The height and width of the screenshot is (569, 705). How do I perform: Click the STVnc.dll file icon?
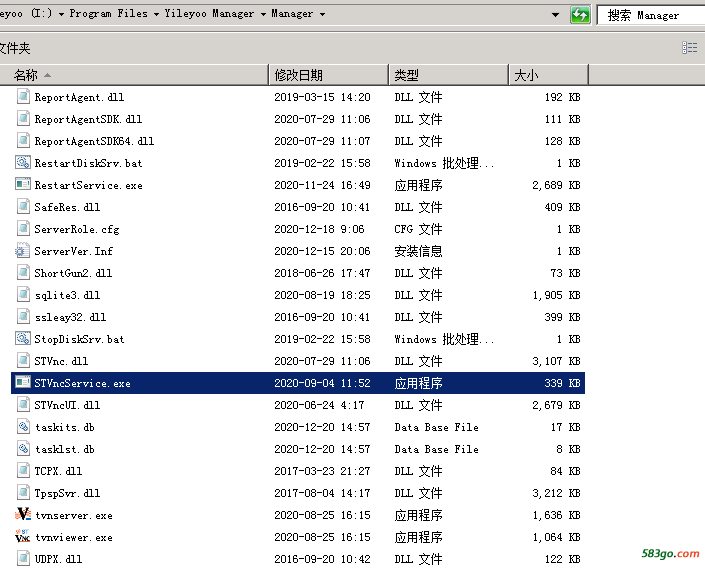point(23,361)
